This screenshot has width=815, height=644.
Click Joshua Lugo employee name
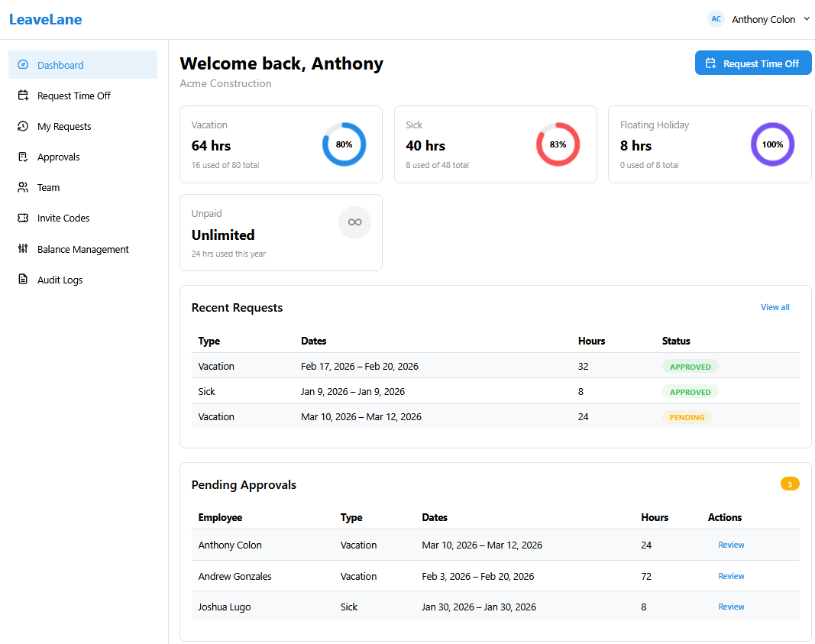coord(225,607)
